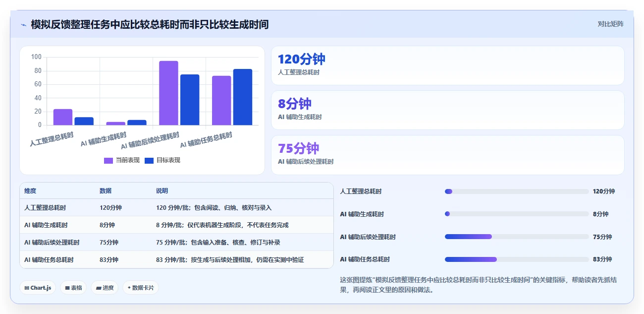Screen dimensions: 644x314
Task: Click table cell AI 辅助生成耗时
Action: [x=46, y=225]
